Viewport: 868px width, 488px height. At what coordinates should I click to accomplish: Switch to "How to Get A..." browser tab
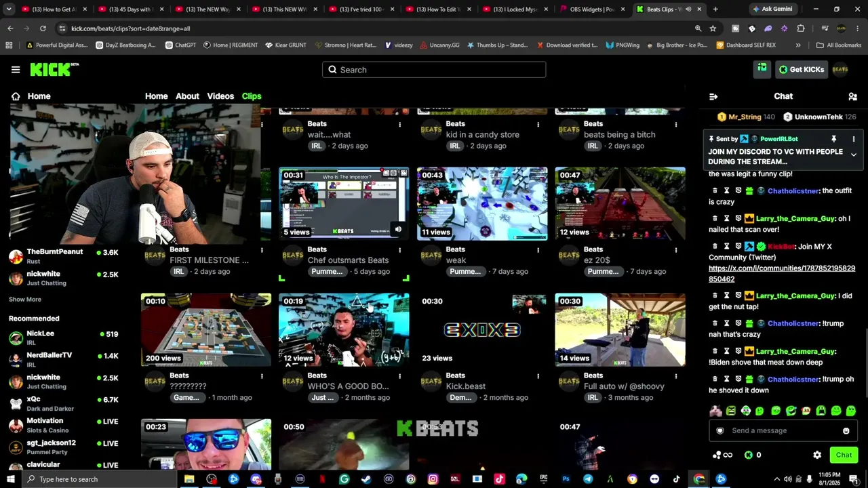click(53, 9)
